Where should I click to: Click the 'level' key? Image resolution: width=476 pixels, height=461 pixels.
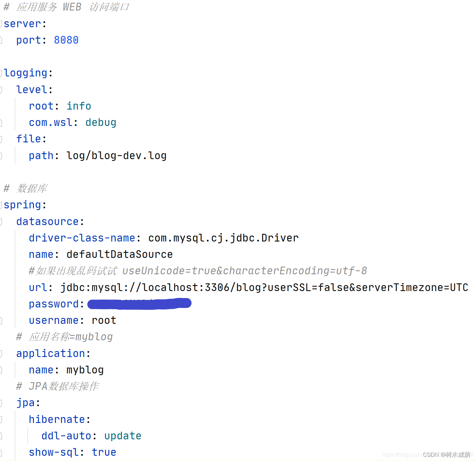tap(32, 90)
